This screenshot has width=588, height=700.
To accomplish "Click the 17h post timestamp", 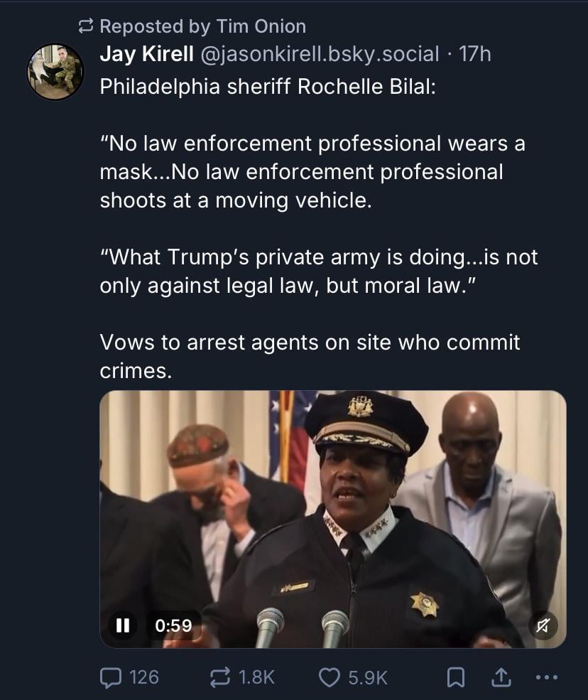I will tap(476, 54).
